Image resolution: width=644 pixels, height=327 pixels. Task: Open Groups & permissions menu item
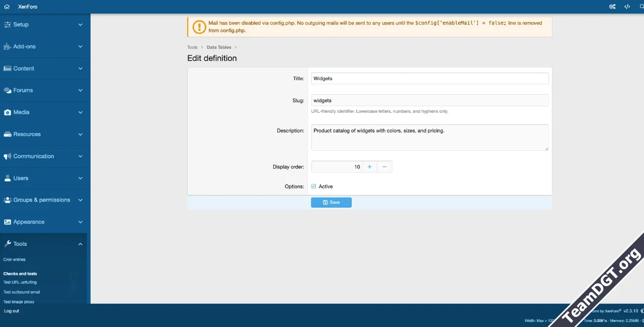point(41,200)
